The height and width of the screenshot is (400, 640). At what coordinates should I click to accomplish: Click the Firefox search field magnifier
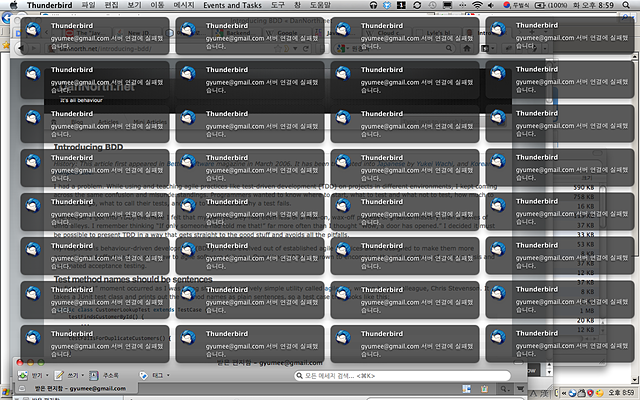click(x=449, y=48)
